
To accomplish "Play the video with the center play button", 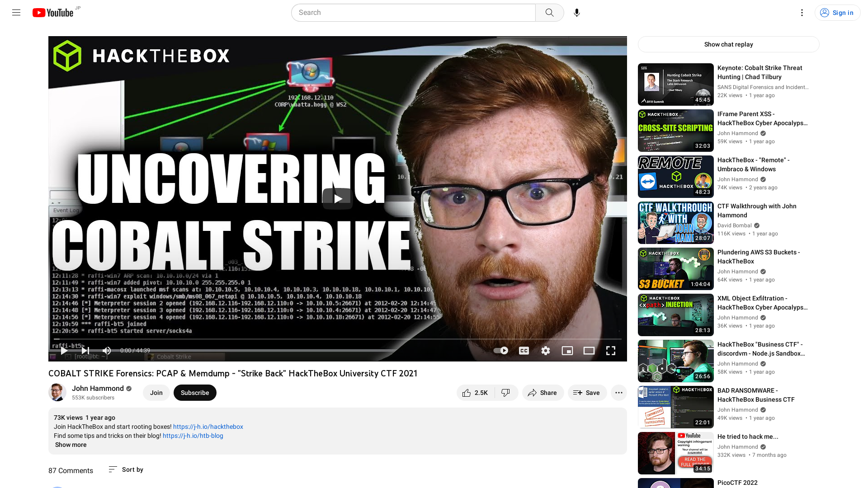I will click(x=337, y=199).
